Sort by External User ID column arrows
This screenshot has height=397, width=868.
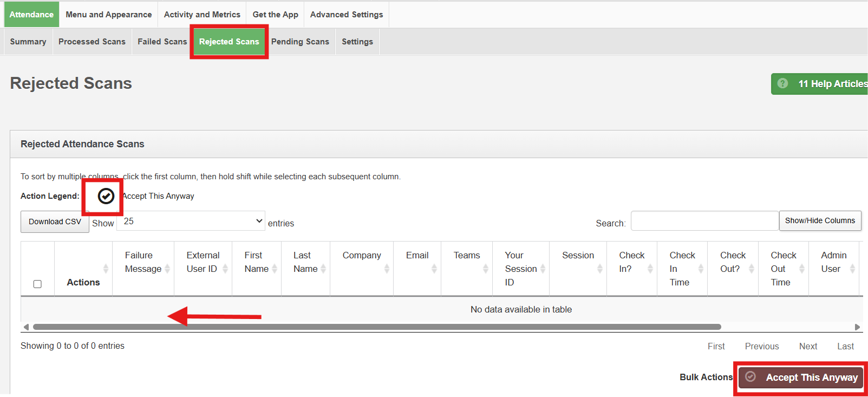click(x=225, y=269)
